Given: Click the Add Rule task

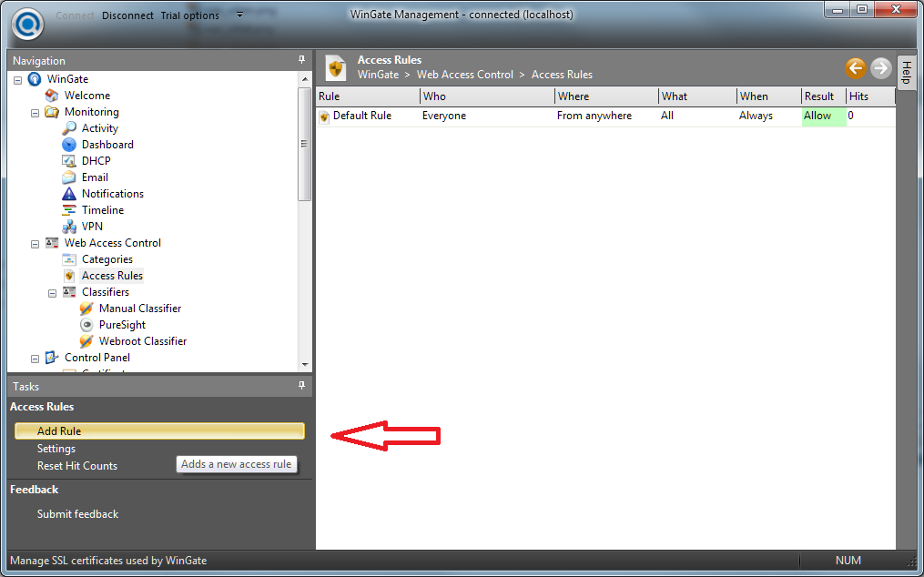Looking at the screenshot, I should click(159, 430).
